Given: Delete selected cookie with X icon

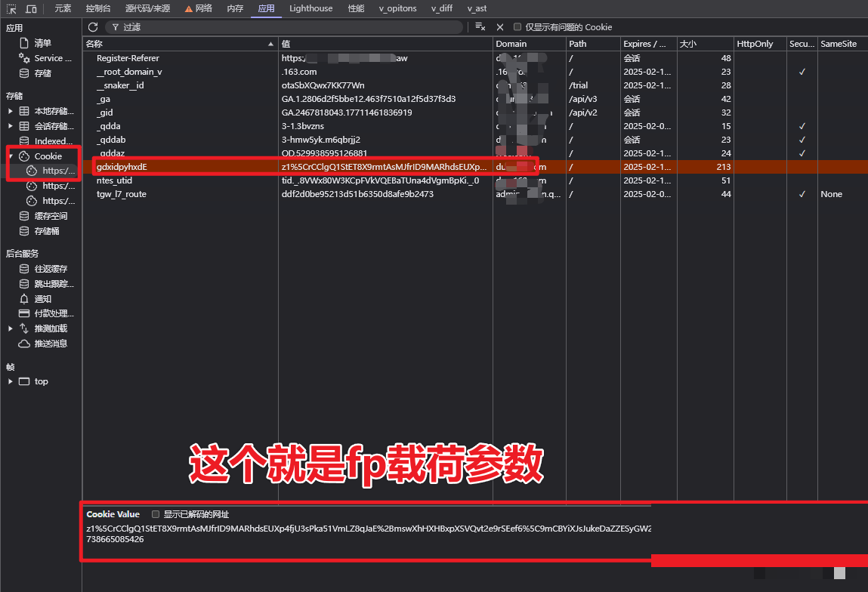Looking at the screenshot, I should click(499, 27).
